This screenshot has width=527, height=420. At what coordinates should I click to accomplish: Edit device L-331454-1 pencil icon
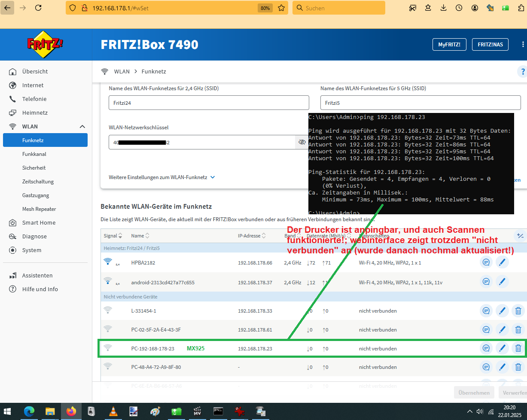point(502,311)
